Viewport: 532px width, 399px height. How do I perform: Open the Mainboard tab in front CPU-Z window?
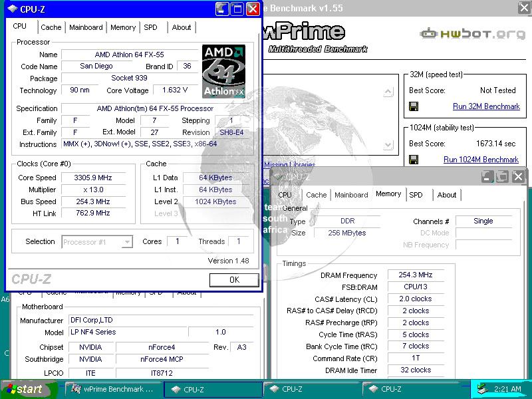(86, 27)
